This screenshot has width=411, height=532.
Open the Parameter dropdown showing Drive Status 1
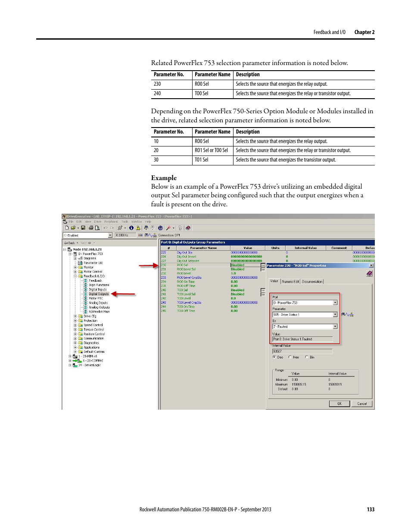(x=335, y=315)
